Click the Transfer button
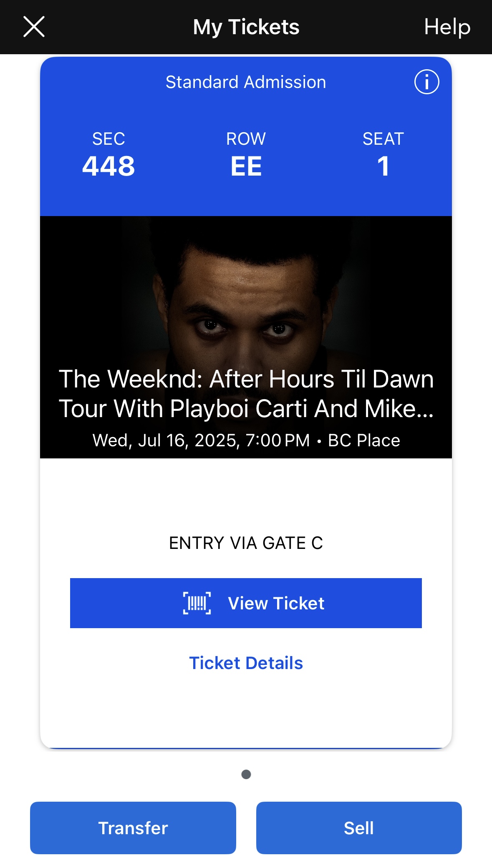 133,828
